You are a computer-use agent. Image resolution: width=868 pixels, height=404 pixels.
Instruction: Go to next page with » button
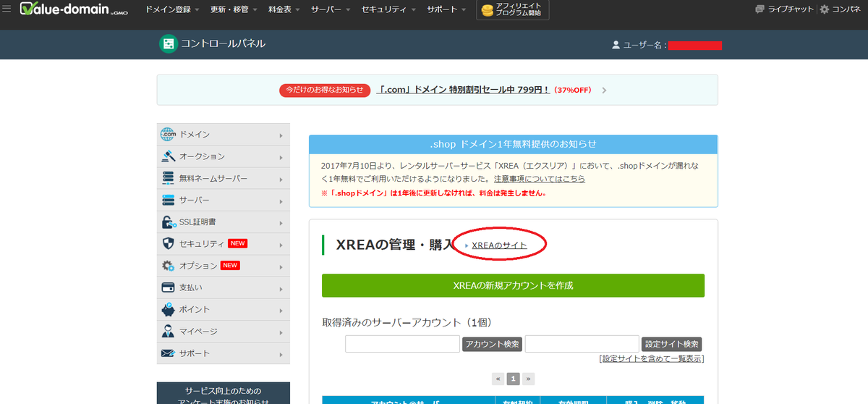[528, 379]
